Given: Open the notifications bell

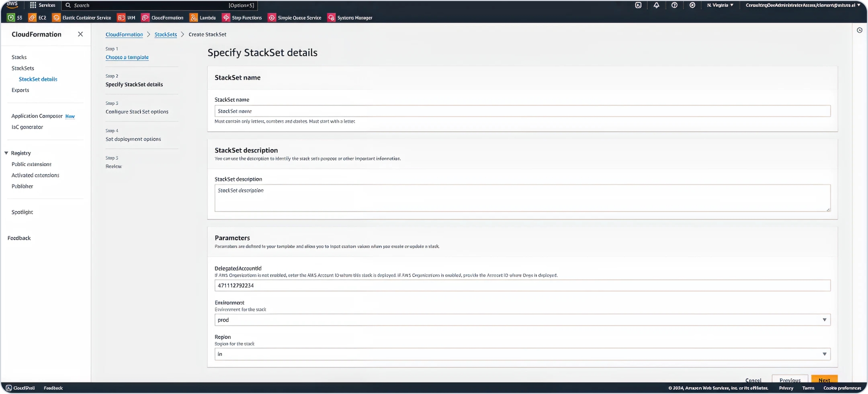Looking at the screenshot, I should [656, 5].
